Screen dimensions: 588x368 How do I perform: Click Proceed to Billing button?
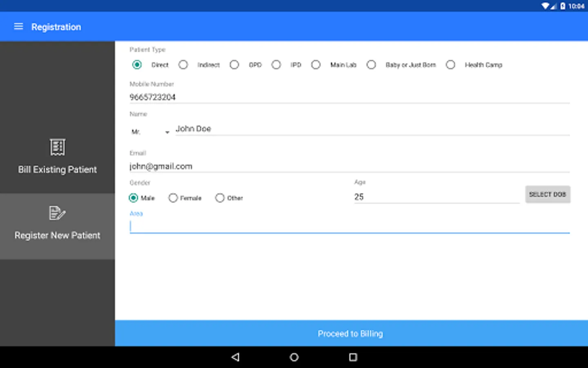(x=351, y=333)
